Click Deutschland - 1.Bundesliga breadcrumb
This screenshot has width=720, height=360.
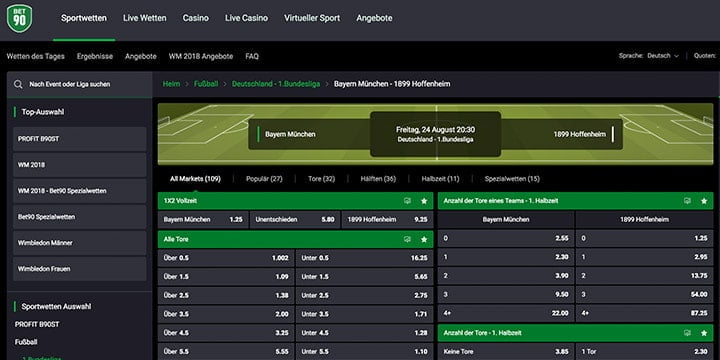tap(276, 84)
